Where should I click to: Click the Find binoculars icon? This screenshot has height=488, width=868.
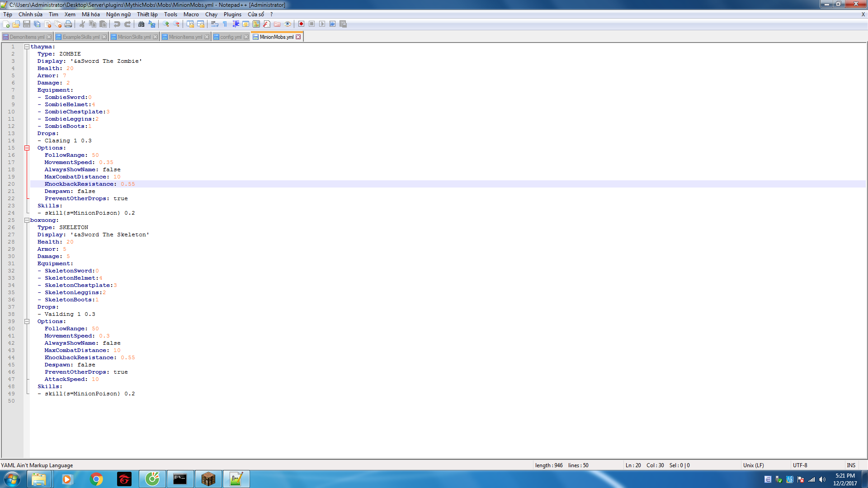pyautogui.click(x=141, y=24)
